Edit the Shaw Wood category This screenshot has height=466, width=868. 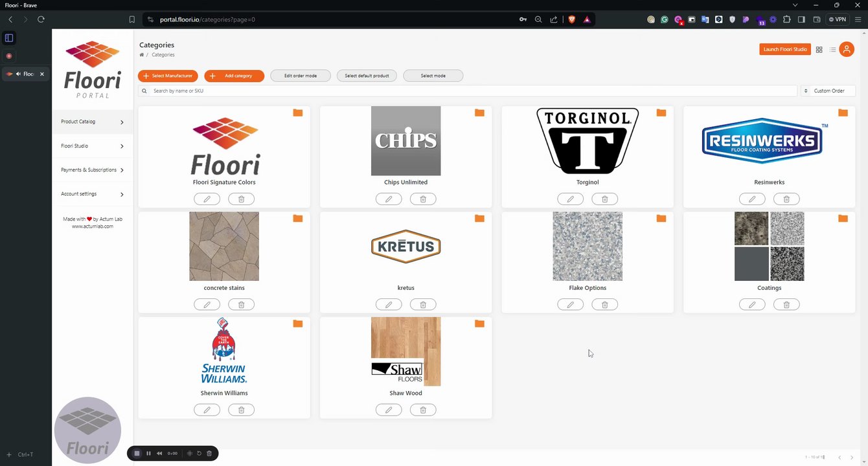pyautogui.click(x=389, y=410)
